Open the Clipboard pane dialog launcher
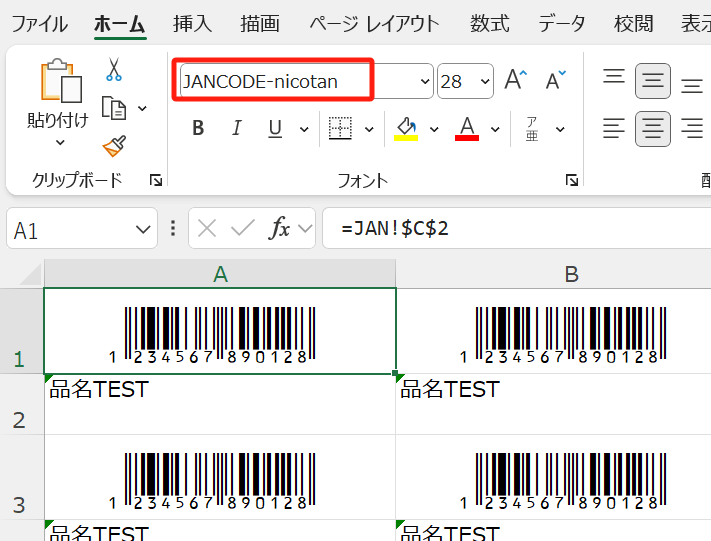Screen dimensions: 711x541 [x=156, y=180]
